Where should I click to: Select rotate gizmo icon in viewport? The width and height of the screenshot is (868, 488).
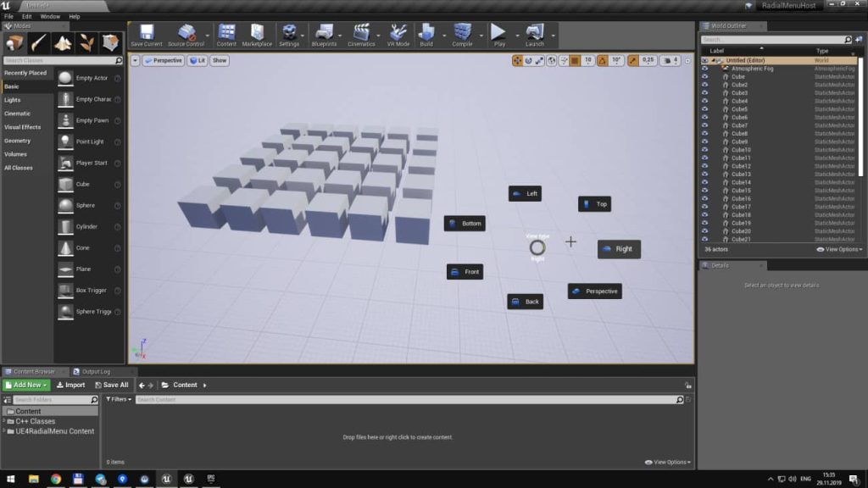tap(528, 60)
